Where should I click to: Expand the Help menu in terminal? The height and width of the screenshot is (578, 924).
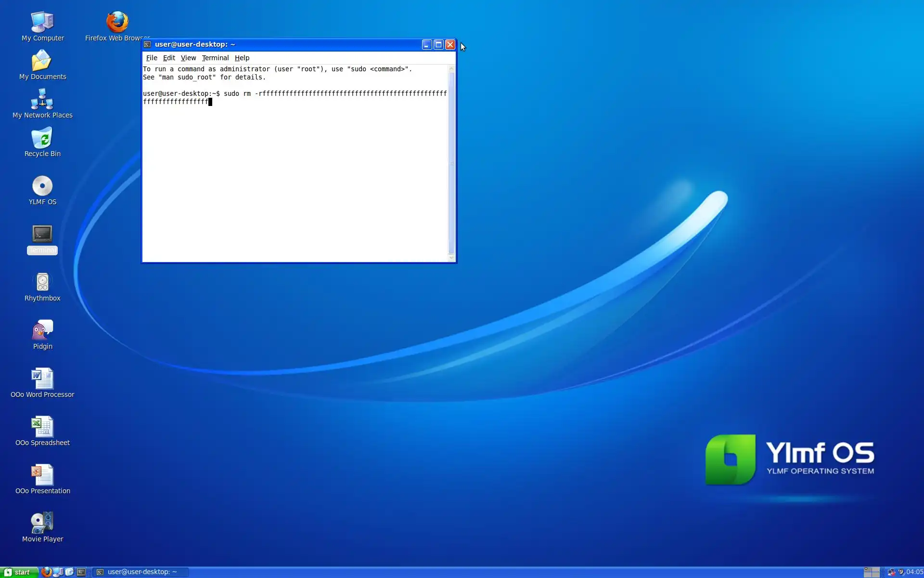pos(242,58)
